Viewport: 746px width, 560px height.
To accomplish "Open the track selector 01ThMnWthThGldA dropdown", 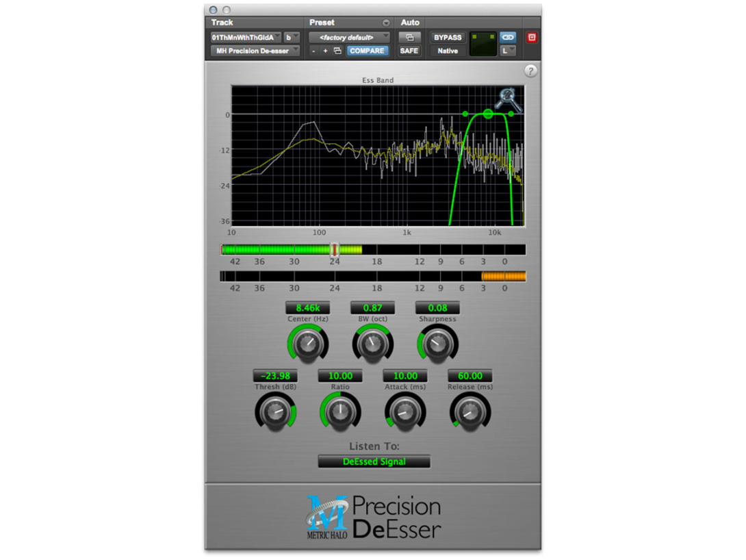I will (x=246, y=37).
